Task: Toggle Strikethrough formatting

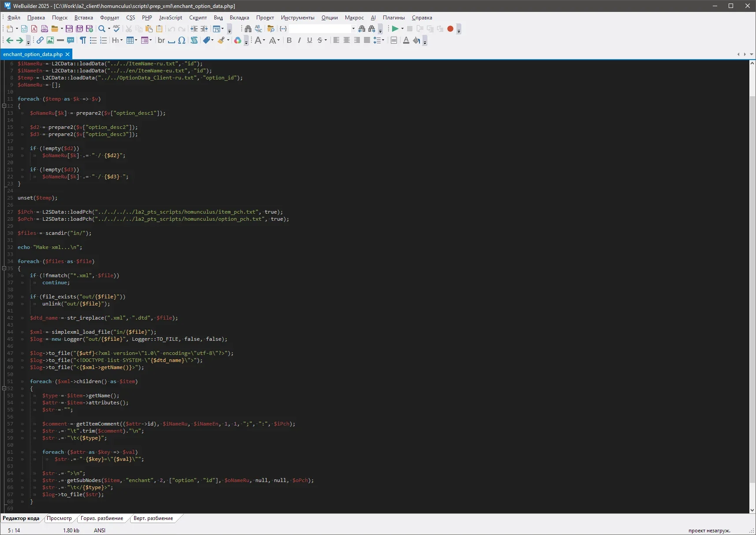Action: pyautogui.click(x=320, y=41)
